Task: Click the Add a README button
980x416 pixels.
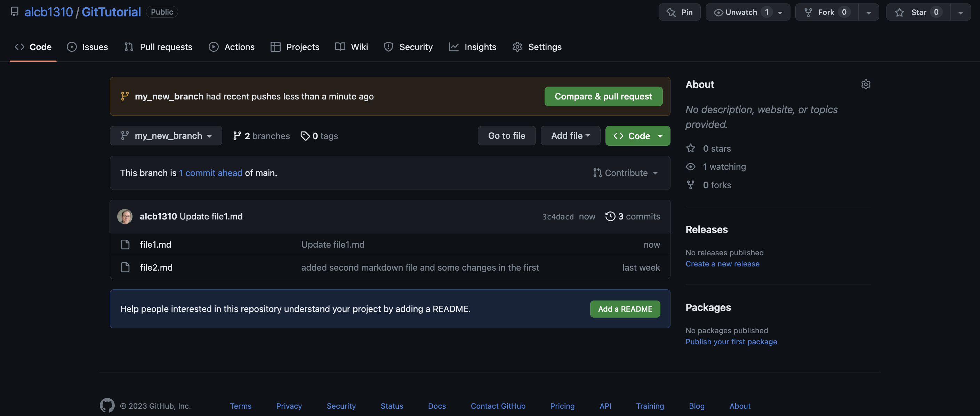Action: click(x=625, y=309)
